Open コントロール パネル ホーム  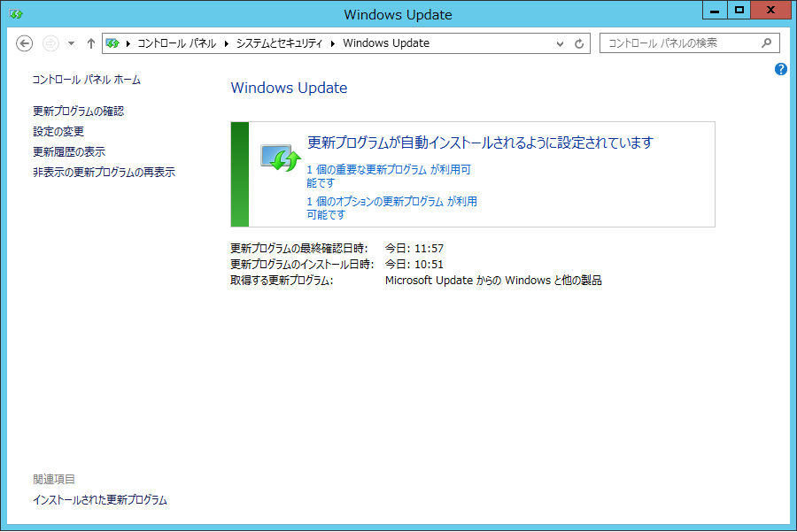tap(87, 80)
